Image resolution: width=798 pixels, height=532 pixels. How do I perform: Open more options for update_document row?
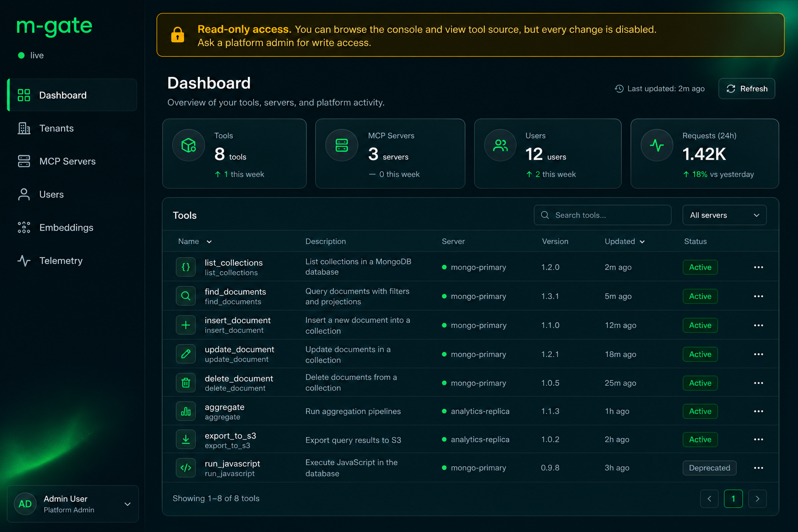pos(759,354)
